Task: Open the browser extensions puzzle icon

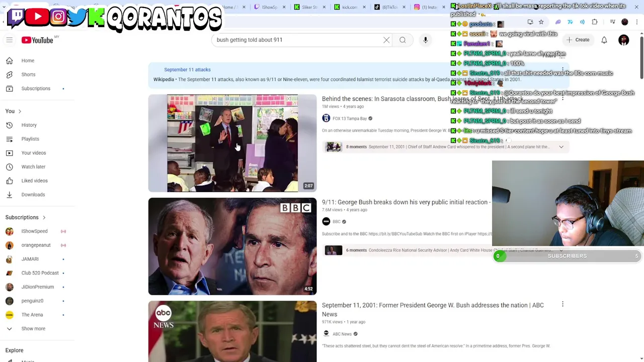Action: tap(595, 22)
